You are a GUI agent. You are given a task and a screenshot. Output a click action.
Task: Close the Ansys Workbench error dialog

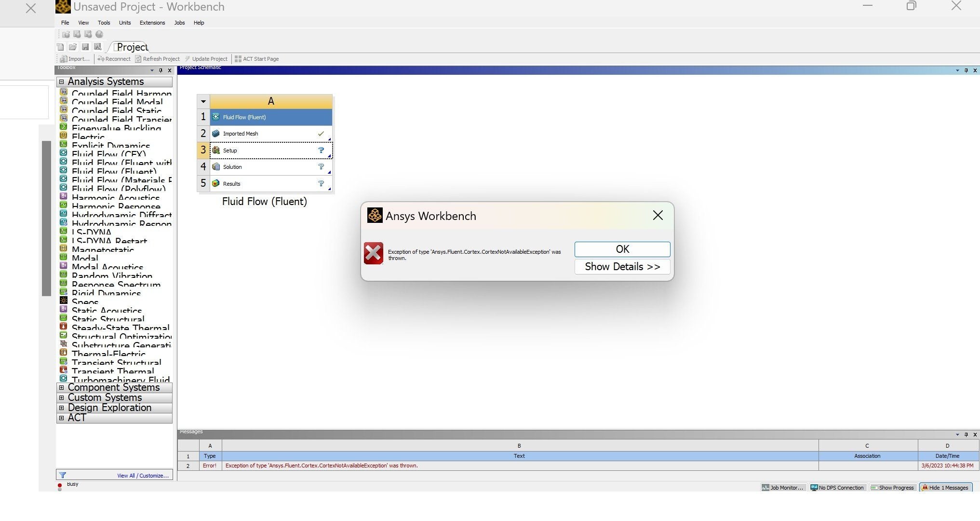[x=658, y=215]
